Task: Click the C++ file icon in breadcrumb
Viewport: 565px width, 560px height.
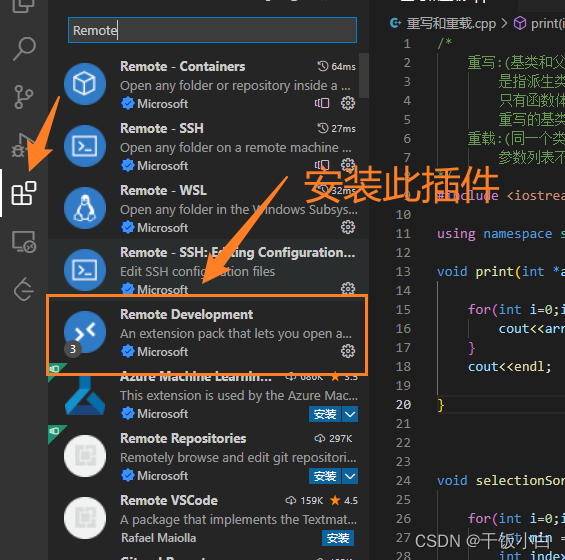Action: tap(395, 23)
